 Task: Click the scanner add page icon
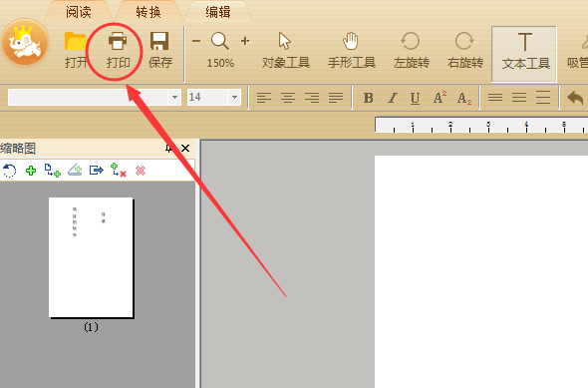pos(75,170)
